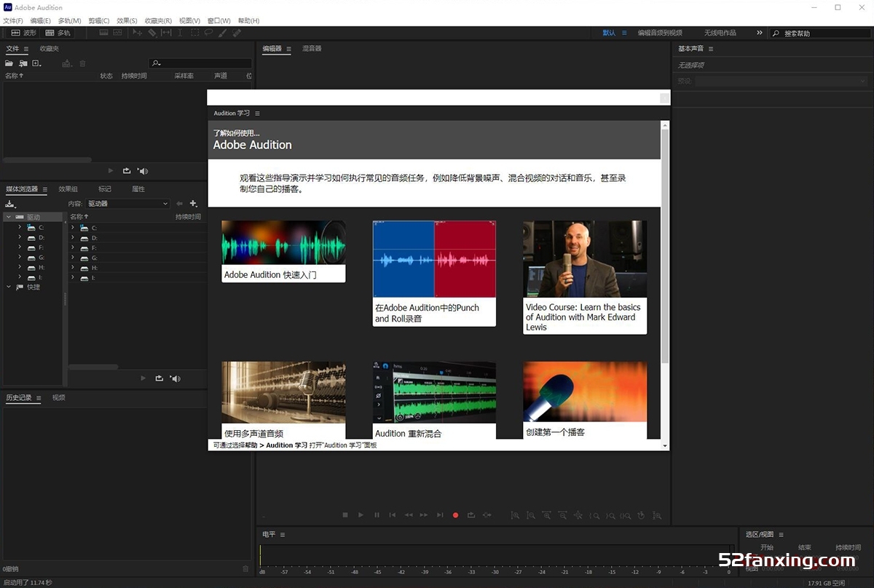
Task: Switch to the 标记 tab
Action: pos(105,189)
